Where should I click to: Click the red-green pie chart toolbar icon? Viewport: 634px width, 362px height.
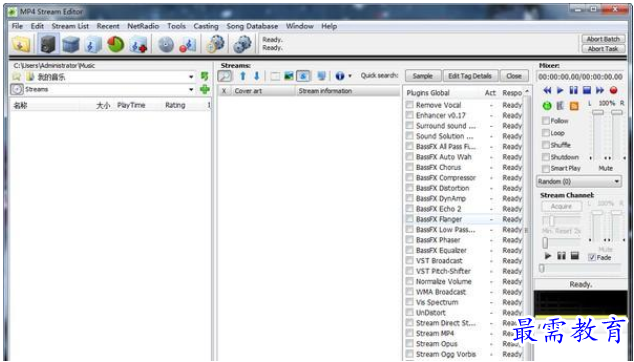pyautogui.click(x=116, y=44)
